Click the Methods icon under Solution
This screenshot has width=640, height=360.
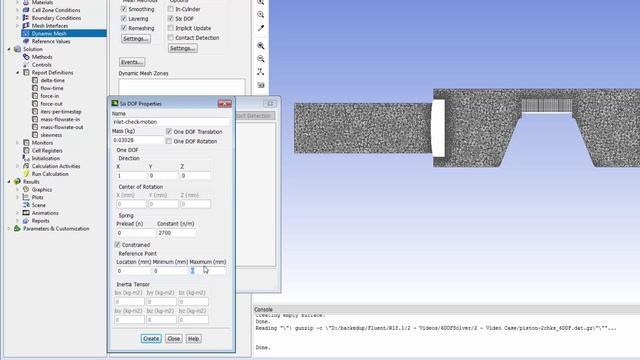(x=26, y=57)
